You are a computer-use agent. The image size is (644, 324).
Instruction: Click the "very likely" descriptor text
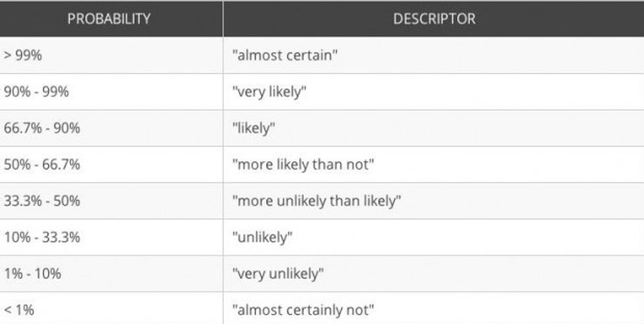click(x=269, y=92)
